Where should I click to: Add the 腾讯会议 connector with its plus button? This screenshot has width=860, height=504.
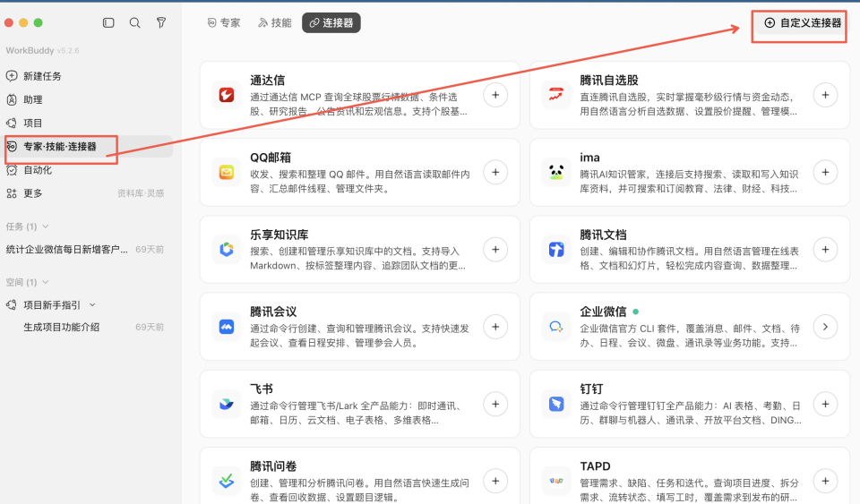(x=495, y=327)
